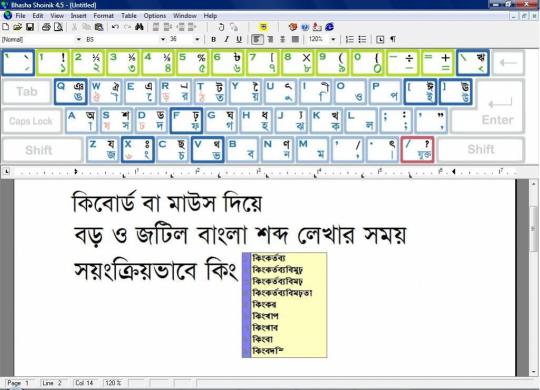
Task: Open the BS font name dropdown
Action: tap(163, 39)
